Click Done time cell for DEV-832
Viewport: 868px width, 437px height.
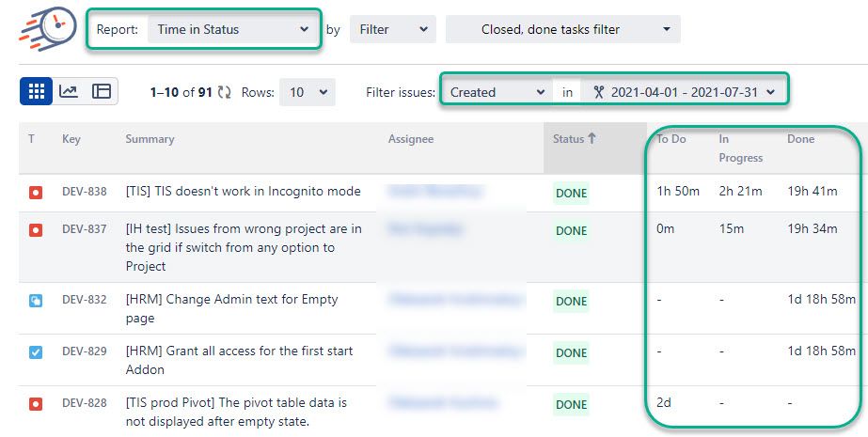coord(822,299)
